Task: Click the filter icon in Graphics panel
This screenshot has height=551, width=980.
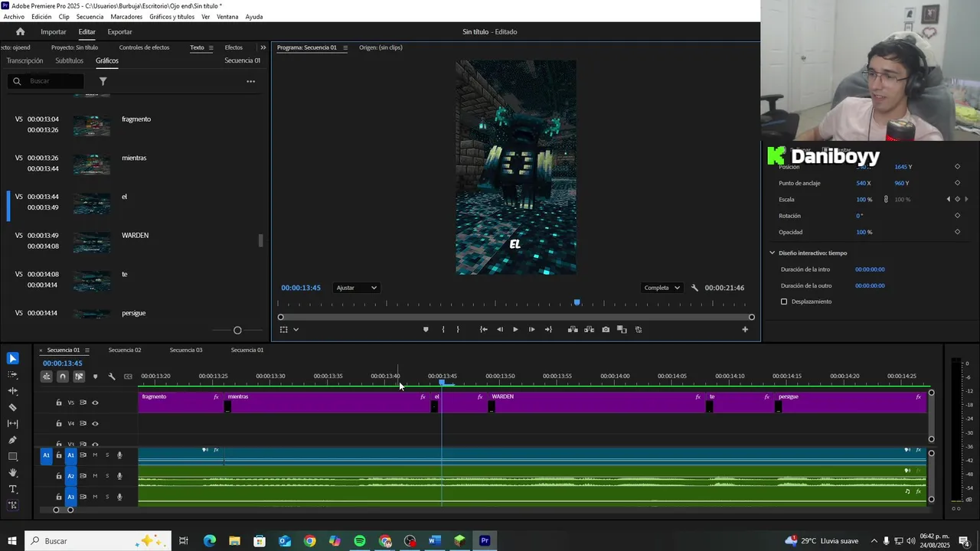Action: coord(103,81)
